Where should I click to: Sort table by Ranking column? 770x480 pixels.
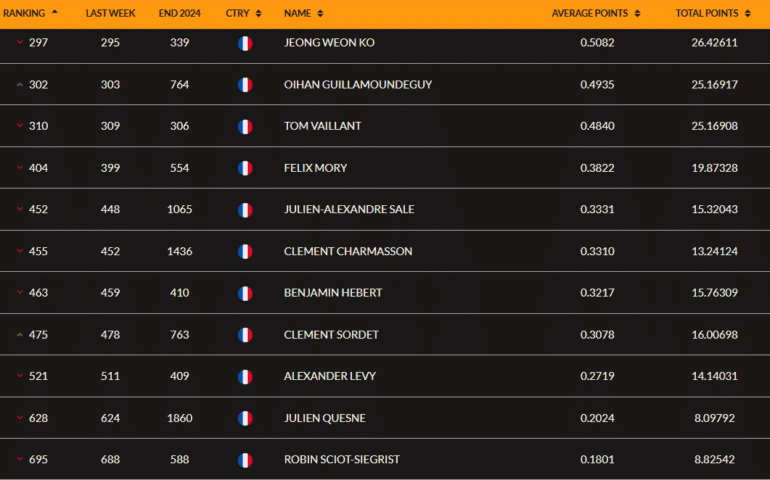tap(30, 13)
